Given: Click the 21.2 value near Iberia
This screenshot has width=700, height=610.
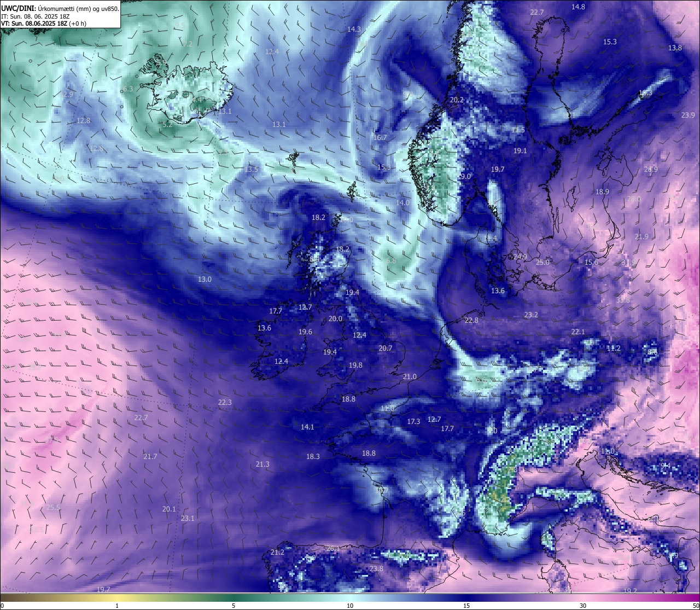Looking at the screenshot, I should pyautogui.click(x=277, y=552).
